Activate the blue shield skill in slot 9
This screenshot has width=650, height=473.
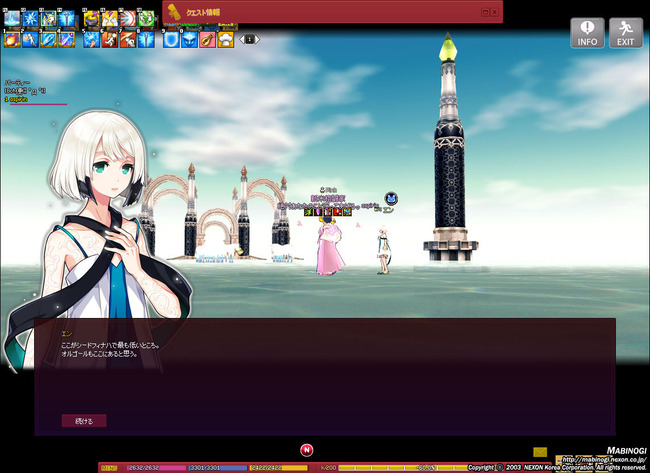(171, 39)
